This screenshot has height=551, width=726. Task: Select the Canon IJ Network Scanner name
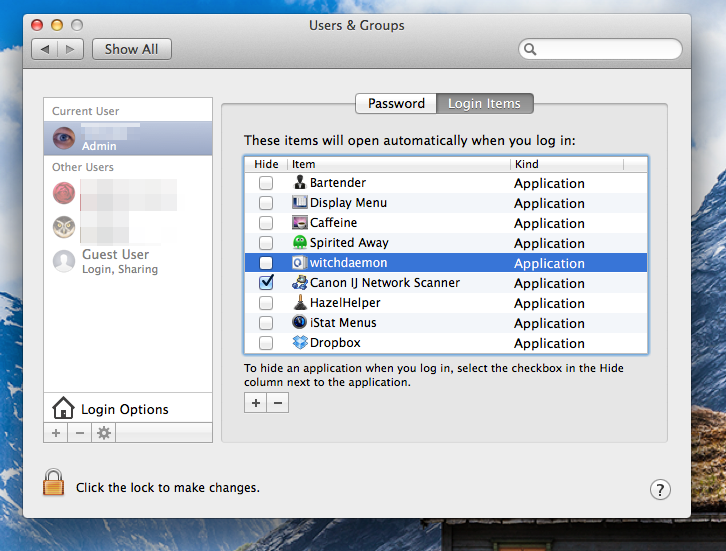click(385, 283)
